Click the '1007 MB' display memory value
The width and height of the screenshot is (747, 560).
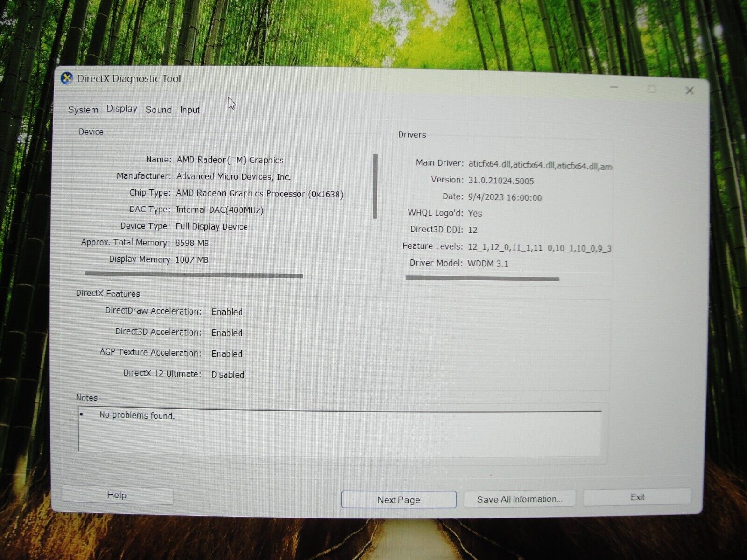click(191, 260)
